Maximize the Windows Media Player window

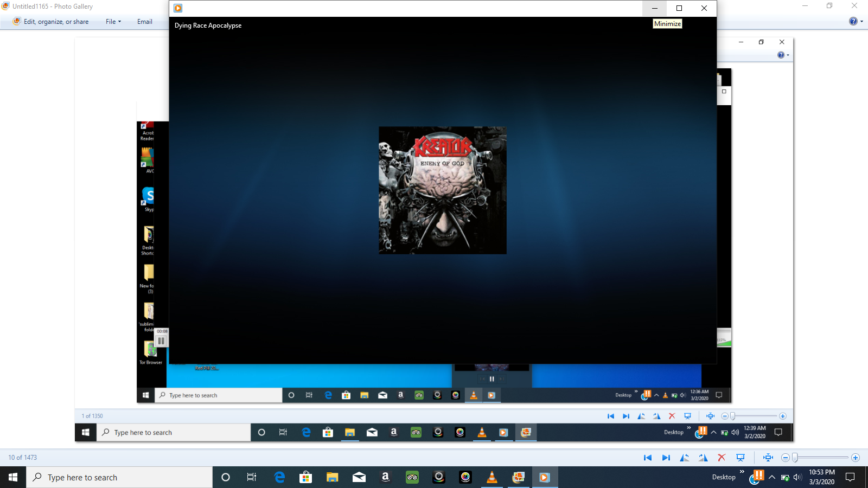coord(679,8)
